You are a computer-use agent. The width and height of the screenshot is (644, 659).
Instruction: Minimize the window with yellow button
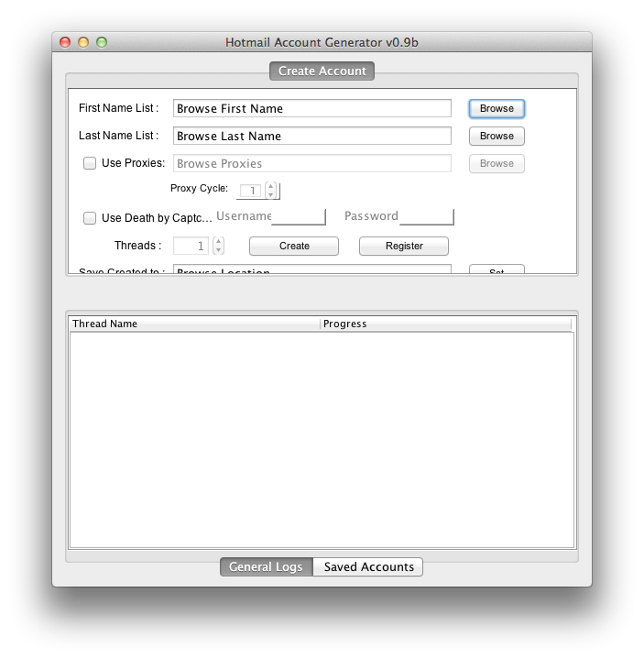pyautogui.click(x=83, y=42)
